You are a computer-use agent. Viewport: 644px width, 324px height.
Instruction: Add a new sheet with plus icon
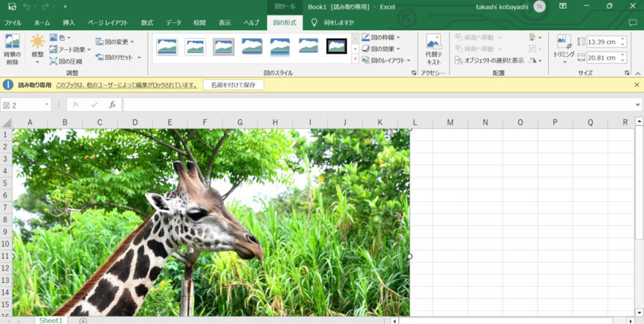83,320
